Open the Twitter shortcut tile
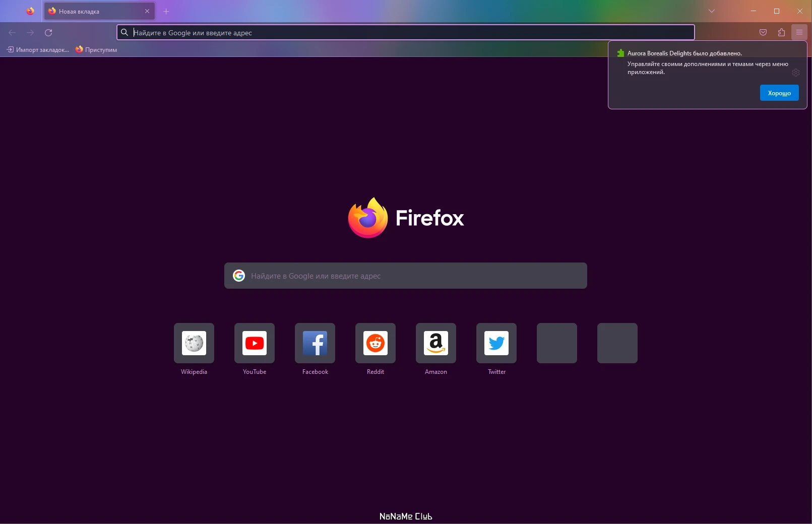Image resolution: width=812 pixels, height=524 pixels. (496, 343)
